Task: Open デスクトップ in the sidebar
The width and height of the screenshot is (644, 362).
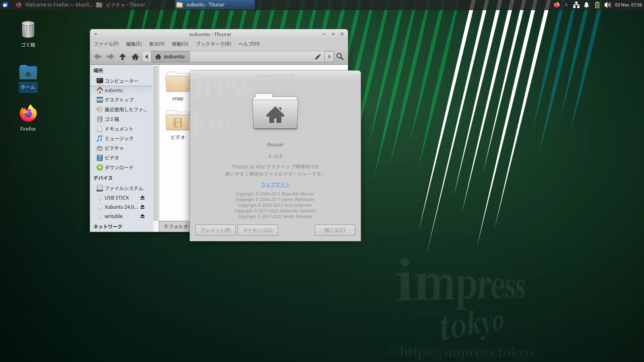Action: (x=122, y=100)
